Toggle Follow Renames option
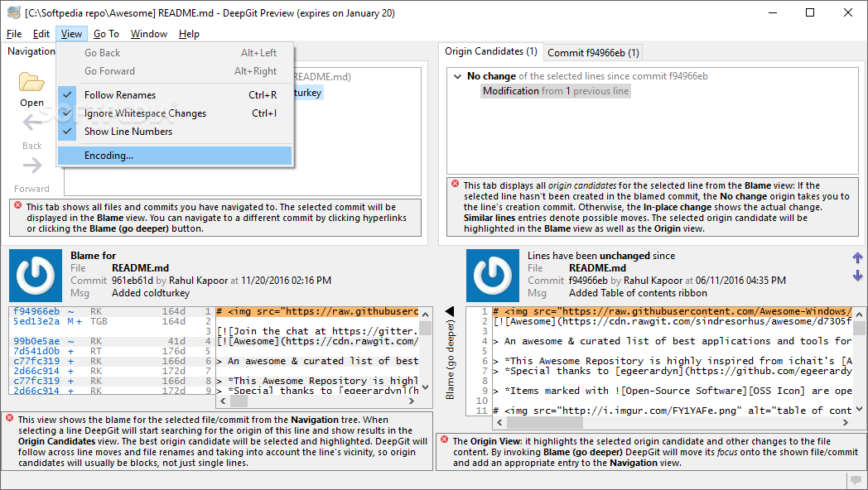The width and height of the screenshot is (868, 490). [x=175, y=95]
